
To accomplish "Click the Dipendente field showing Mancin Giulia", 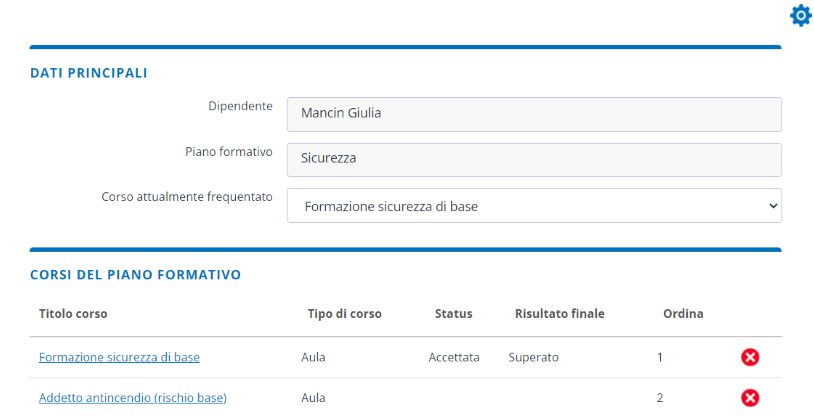I will (534, 114).
